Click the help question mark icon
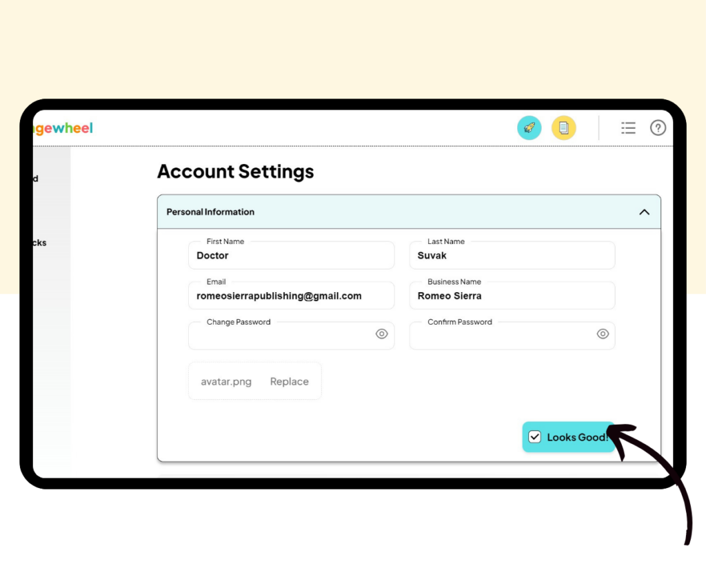The height and width of the screenshot is (588, 706). (x=658, y=128)
